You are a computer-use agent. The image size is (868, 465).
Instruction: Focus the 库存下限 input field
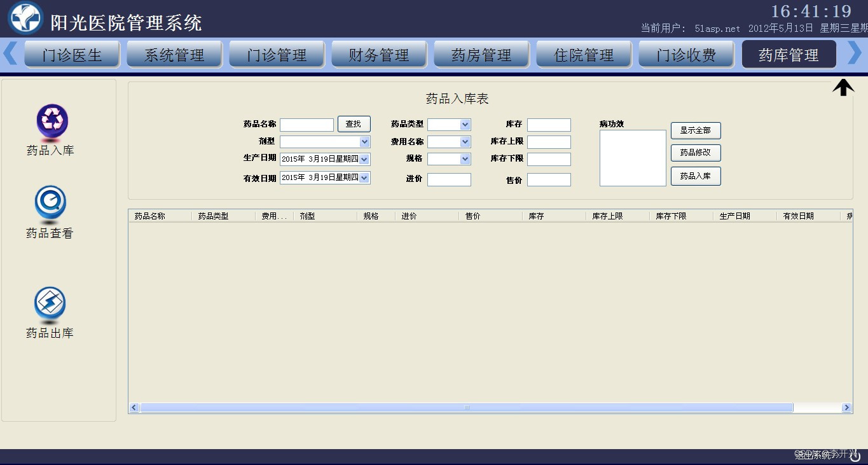tap(549, 159)
